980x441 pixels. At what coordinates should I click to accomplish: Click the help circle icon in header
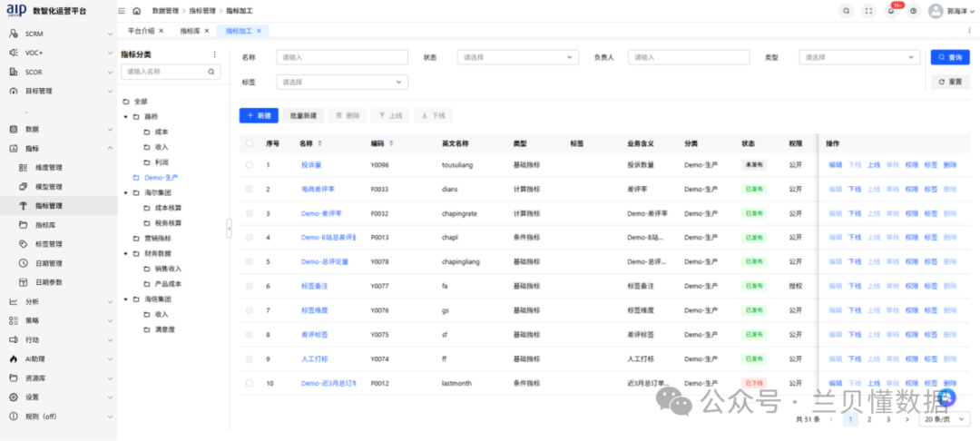[913, 11]
